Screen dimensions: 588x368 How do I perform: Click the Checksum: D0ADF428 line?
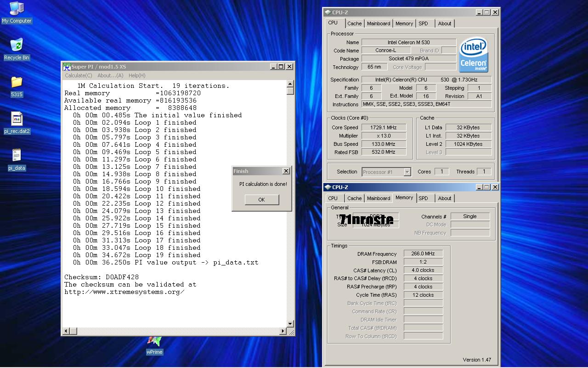pyautogui.click(x=102, y=277)
